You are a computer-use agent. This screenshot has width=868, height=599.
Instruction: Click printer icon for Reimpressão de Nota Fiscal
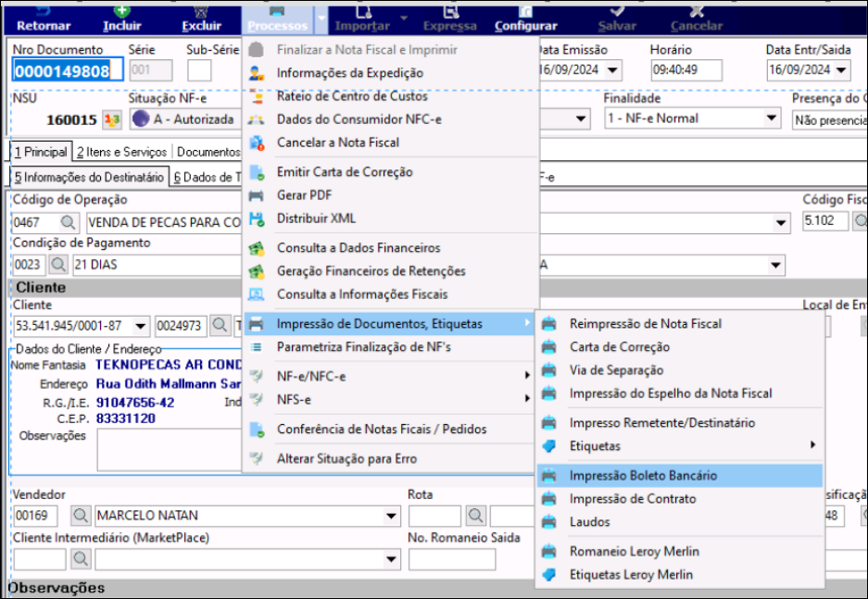pos(549,324)
